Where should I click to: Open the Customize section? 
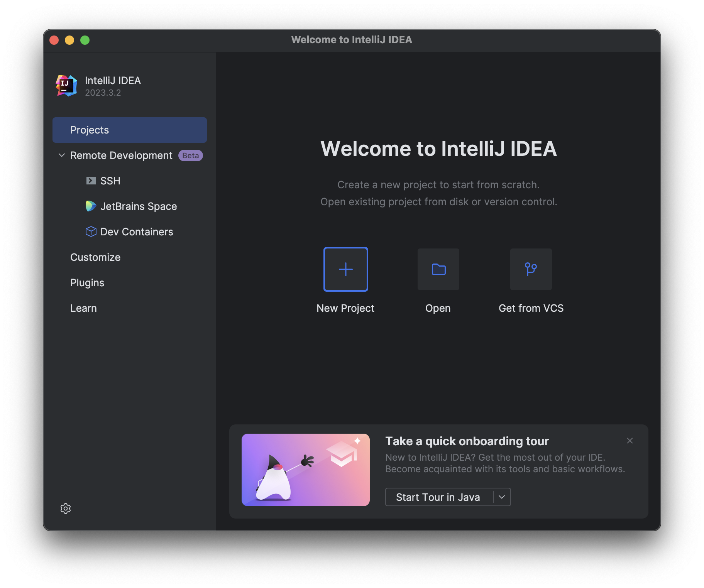pos(95,257)
